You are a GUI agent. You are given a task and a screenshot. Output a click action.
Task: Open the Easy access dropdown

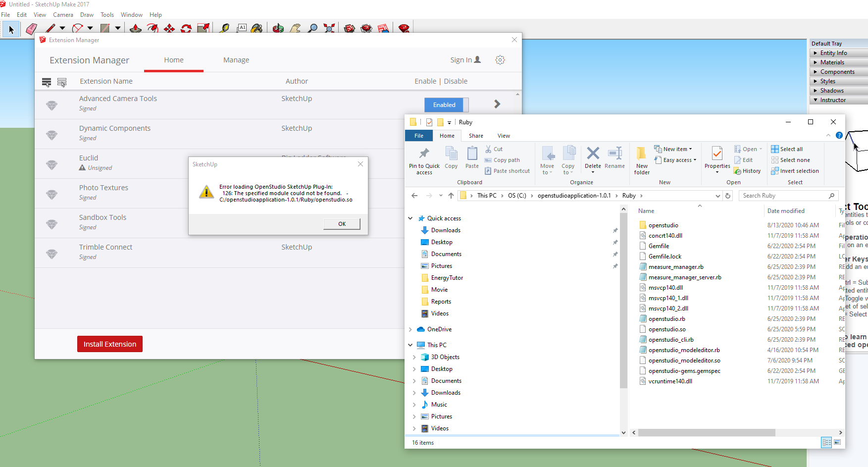[675, 160]
